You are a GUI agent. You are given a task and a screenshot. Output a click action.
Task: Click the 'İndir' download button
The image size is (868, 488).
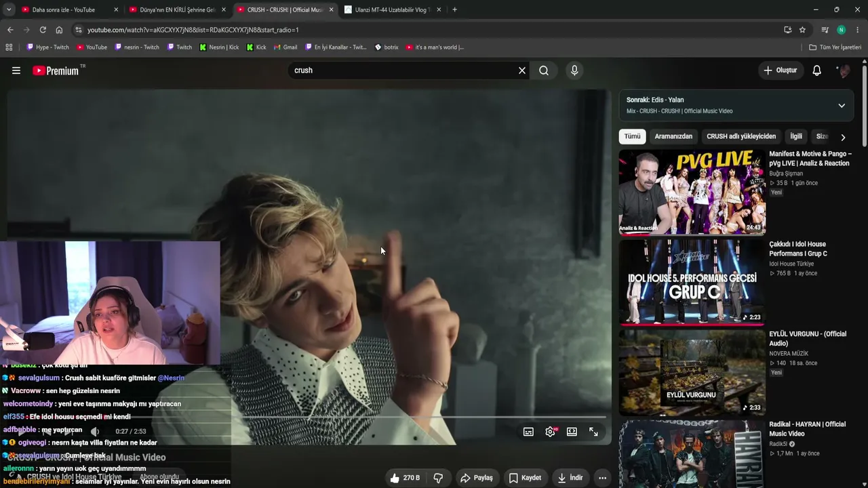(570, 478)
